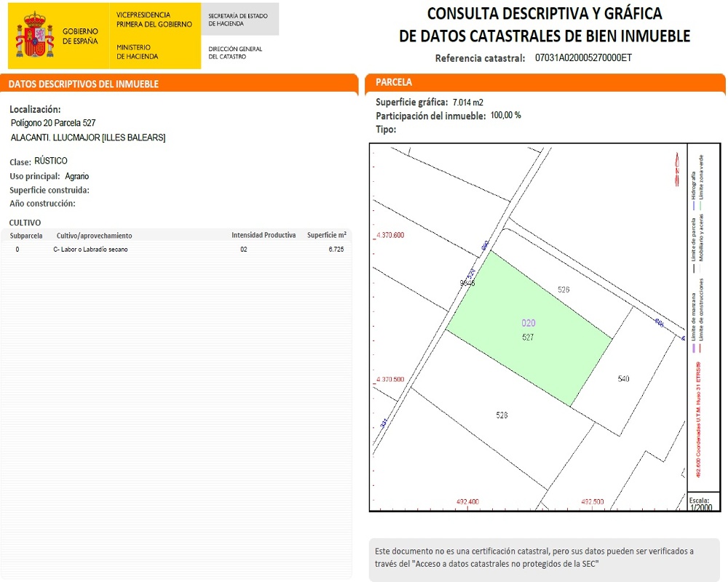The height and width of the screenshot is (582, 728).
Task: Click surface value '6.725' in crop table
Action: click(336, 250)
